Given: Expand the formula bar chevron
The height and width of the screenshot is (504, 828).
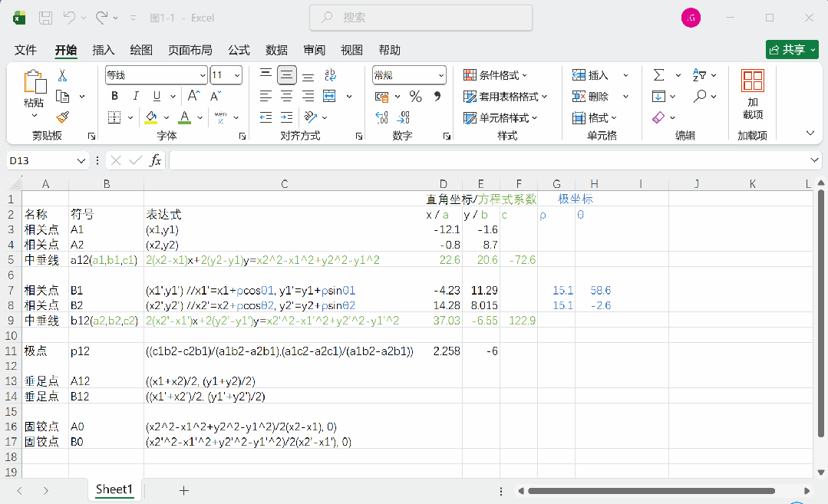Looking at the screenshot, I should click(814, 160).
